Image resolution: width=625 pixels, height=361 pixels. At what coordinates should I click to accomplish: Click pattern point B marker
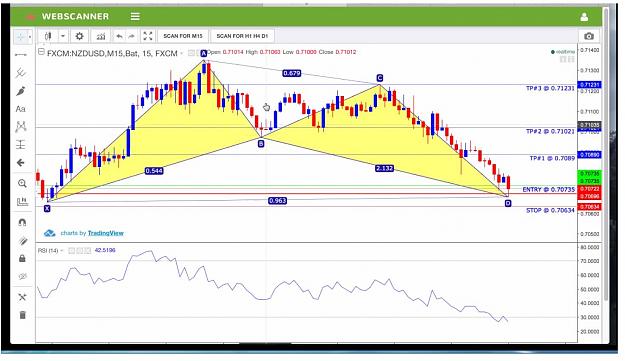coord(261,143)
